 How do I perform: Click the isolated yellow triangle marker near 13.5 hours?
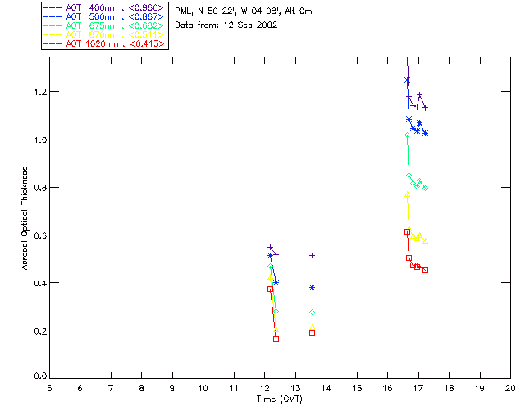point(312,327)
